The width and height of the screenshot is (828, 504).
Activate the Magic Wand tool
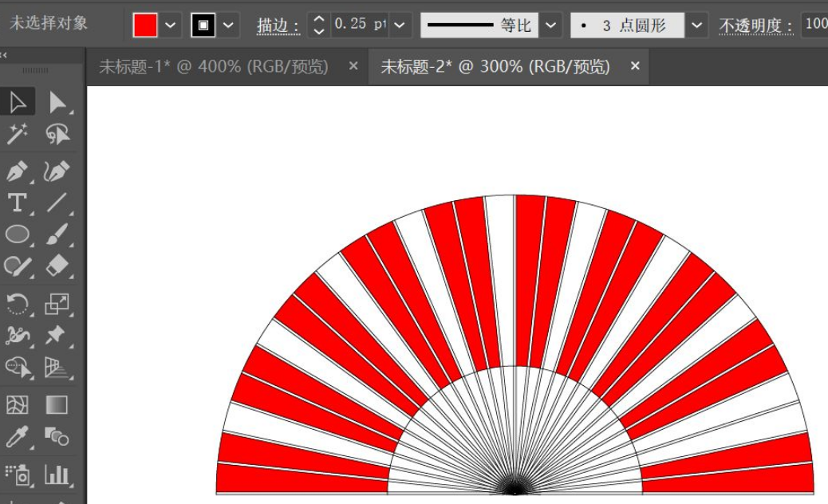coord(19,134)
